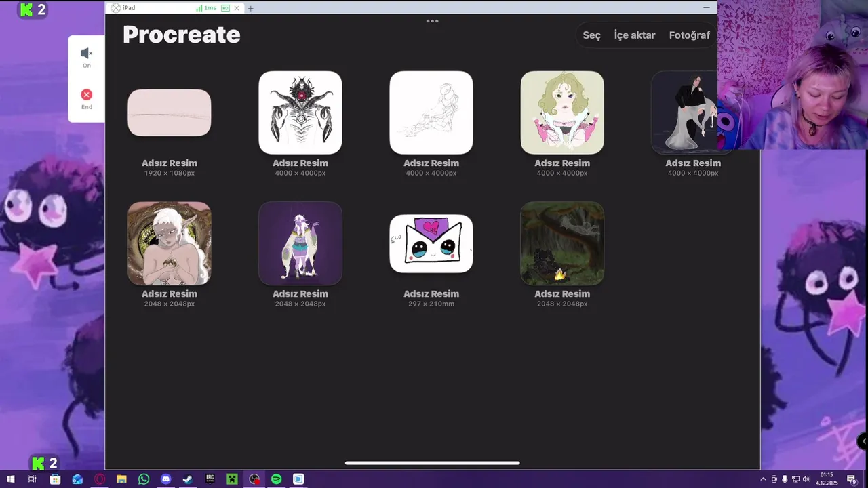Viewport: 868px width, 488px height.
Task: Open Microsoft Store from the taskbar
Action: [x=55, y=479]
